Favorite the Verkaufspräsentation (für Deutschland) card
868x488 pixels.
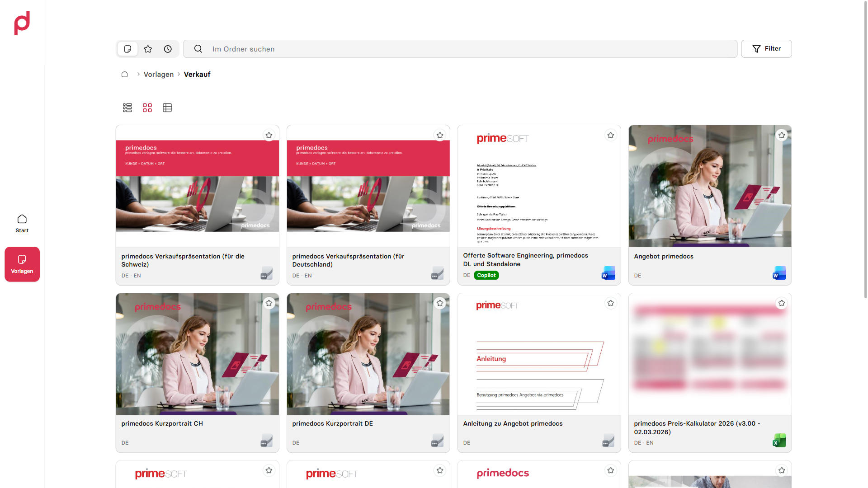pyautogui.click(x=440, y=135)
